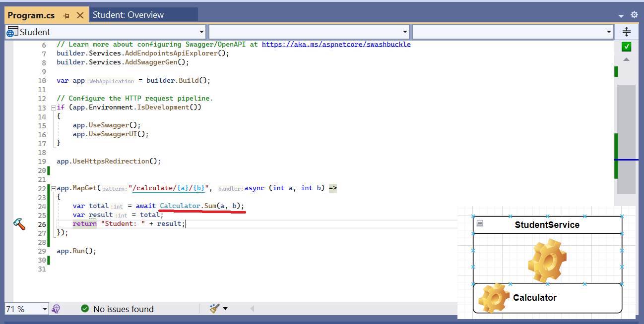Toggle the pin on Program.cs tab
The height and width of the screenshot is (324, 644).
point(66,15)
